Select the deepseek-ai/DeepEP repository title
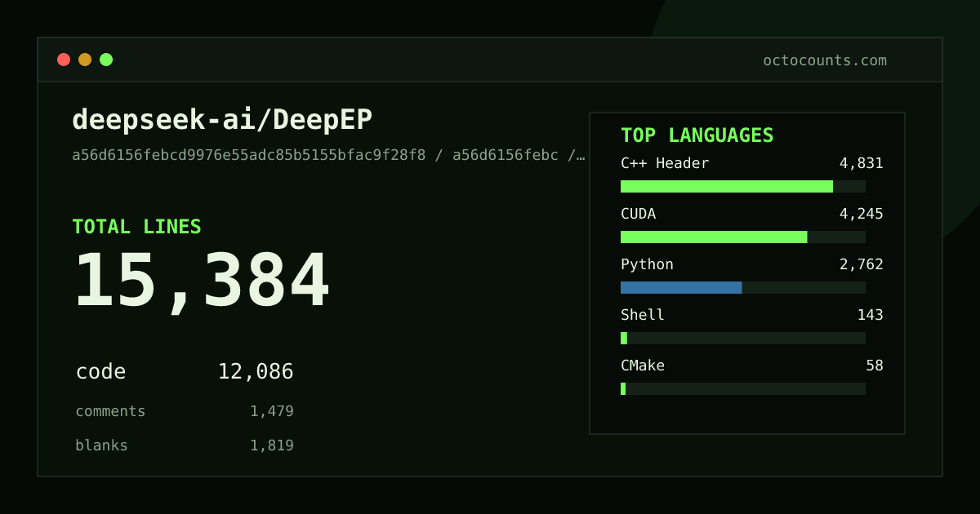 click(x=222, y=120)
